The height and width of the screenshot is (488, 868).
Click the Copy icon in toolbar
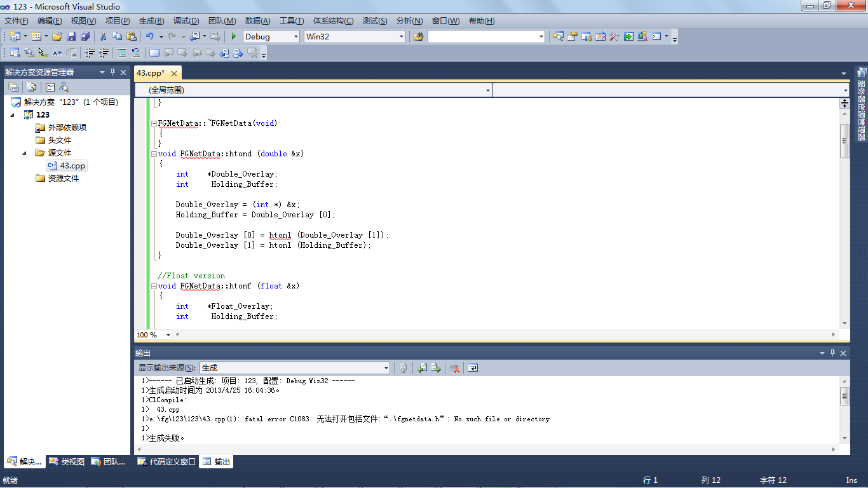click(x=118, y=36)
